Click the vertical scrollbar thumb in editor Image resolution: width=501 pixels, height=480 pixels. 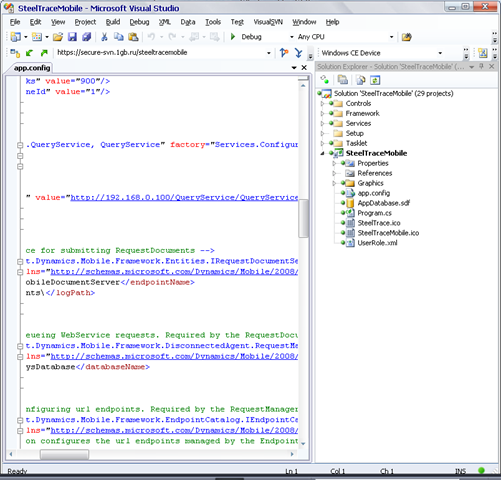click(303, 218)
